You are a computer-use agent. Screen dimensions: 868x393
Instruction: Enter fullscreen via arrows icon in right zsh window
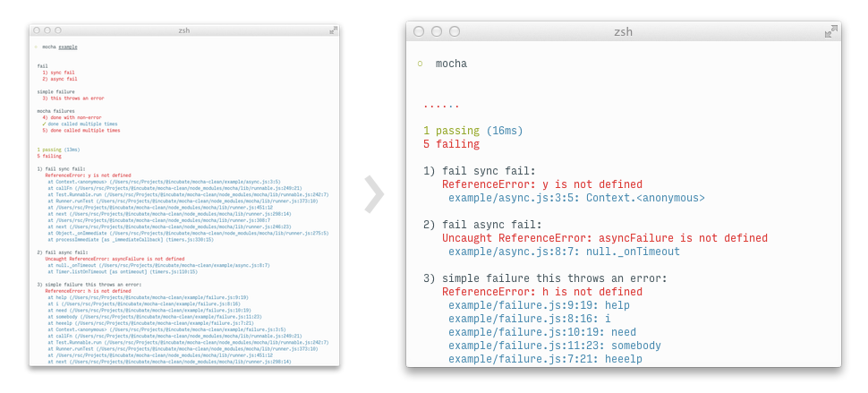coord(830,31)
